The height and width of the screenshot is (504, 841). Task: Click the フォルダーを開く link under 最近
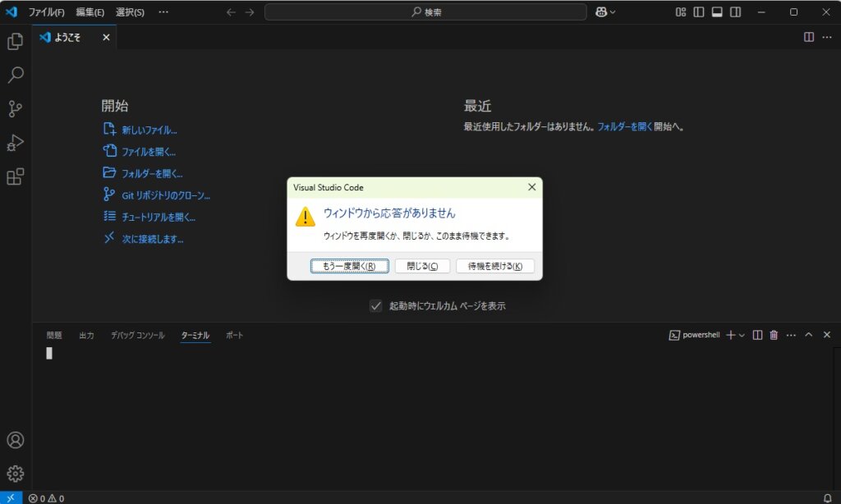coord(625,126)
